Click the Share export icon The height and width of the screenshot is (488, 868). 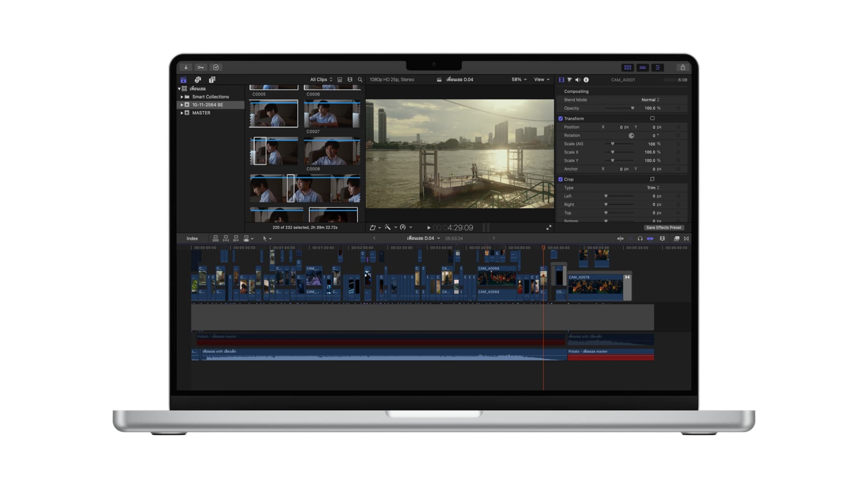(683, 67)
